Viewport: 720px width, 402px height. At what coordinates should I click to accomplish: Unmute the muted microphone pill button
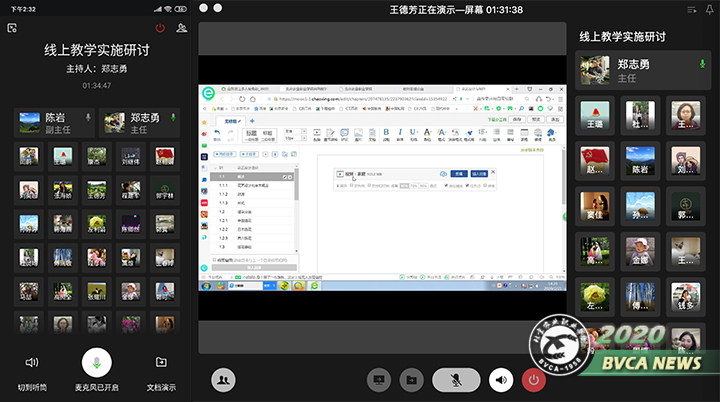coord(457,380)
